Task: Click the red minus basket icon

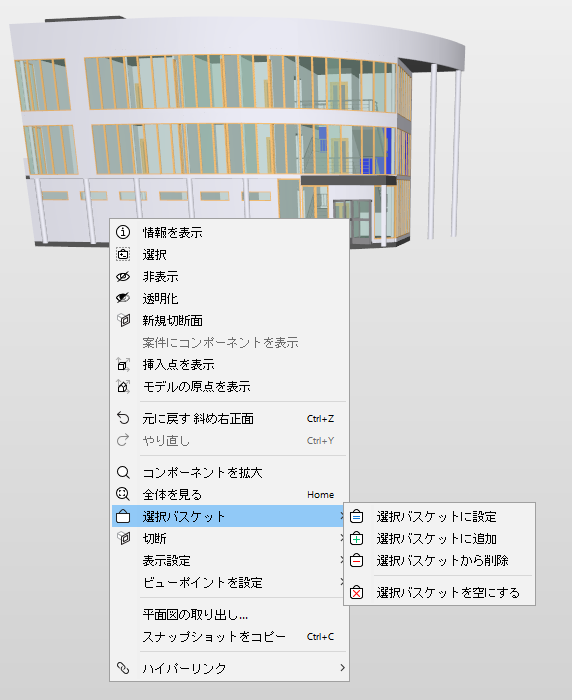Action: [356, 560]
